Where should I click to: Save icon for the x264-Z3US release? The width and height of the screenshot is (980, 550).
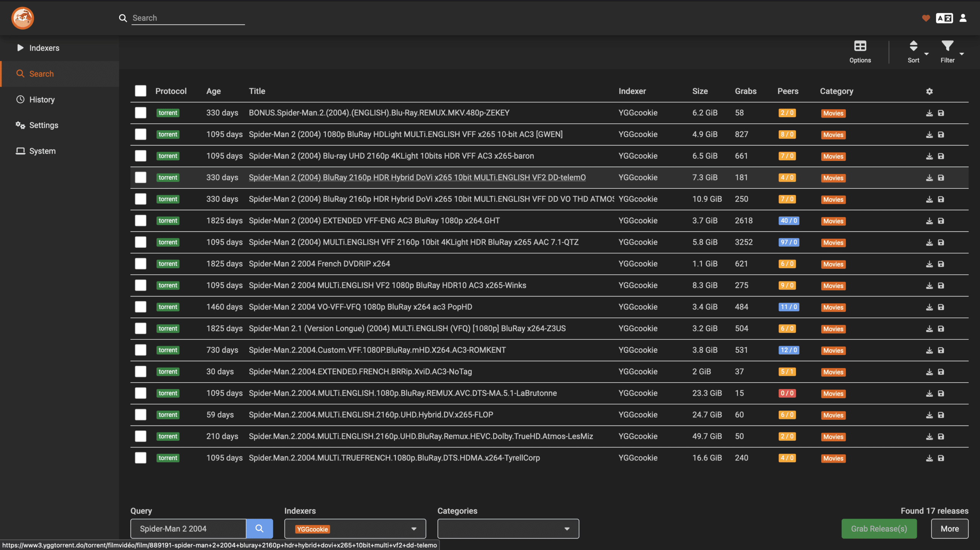coord(941,329)
